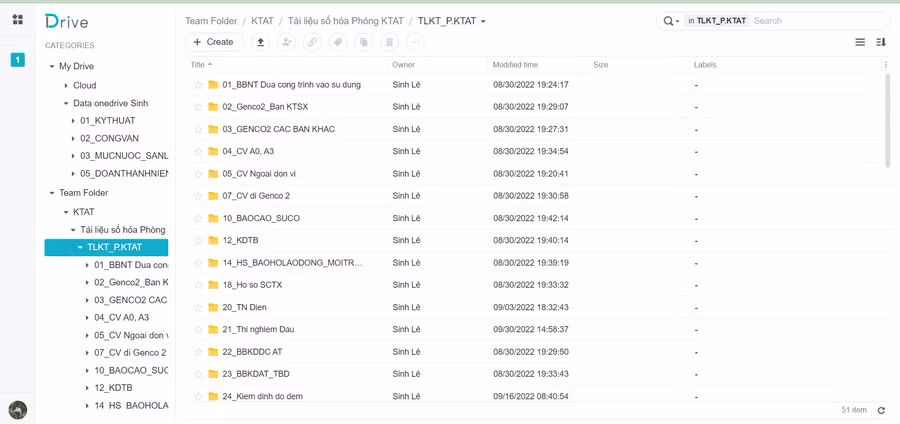Open the app launcher grid icon
The width and height of the screenshot is (900, 424).
click(x=17, y=20)
